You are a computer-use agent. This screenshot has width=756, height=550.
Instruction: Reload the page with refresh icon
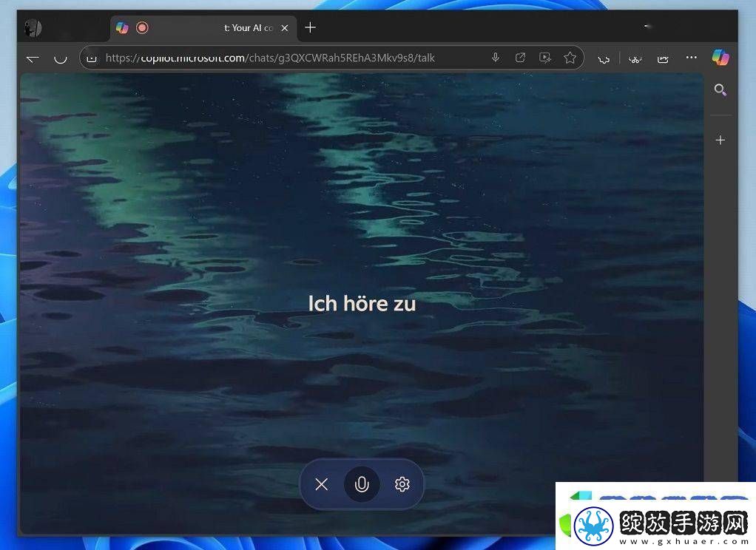coord(60,58)
